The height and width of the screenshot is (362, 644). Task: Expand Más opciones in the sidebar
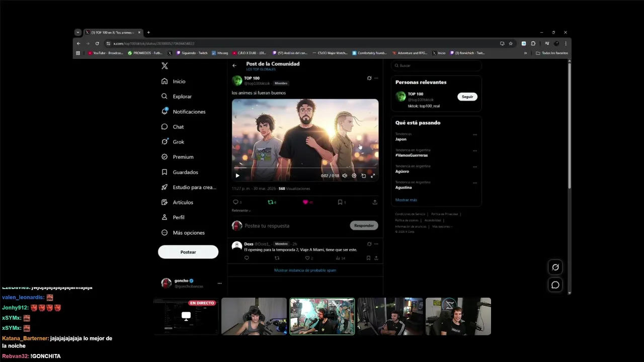183,233
